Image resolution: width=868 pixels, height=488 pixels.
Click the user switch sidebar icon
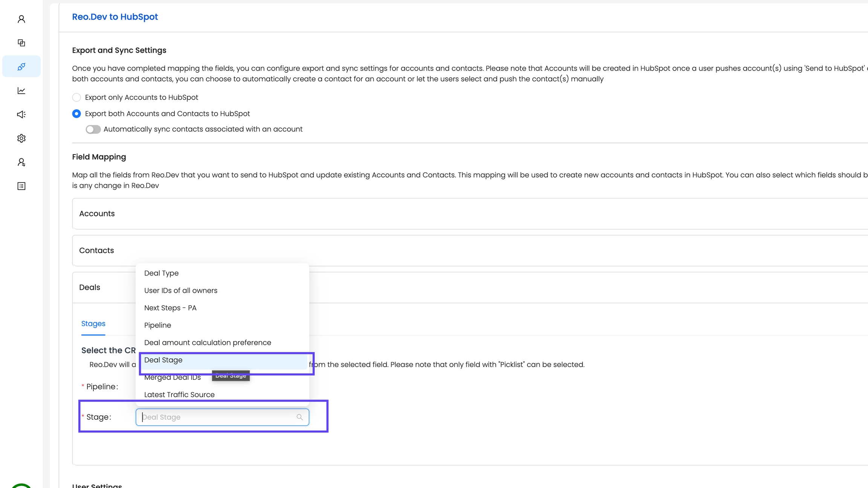21,162
